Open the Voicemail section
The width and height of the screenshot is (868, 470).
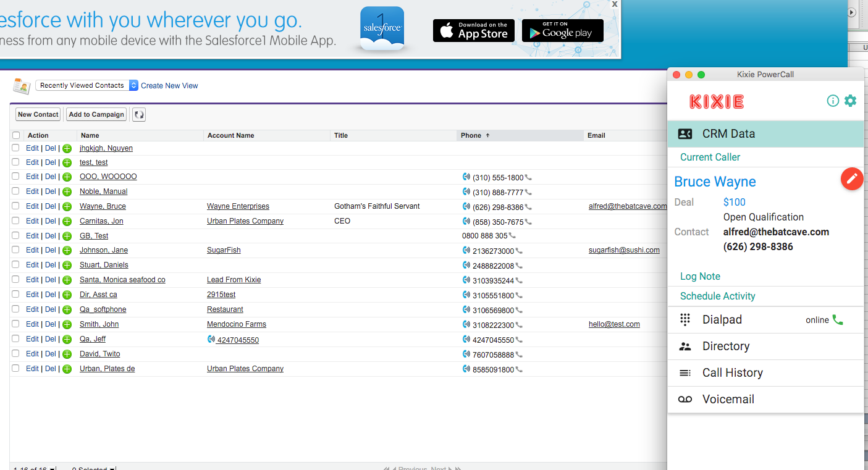(765, 400)
